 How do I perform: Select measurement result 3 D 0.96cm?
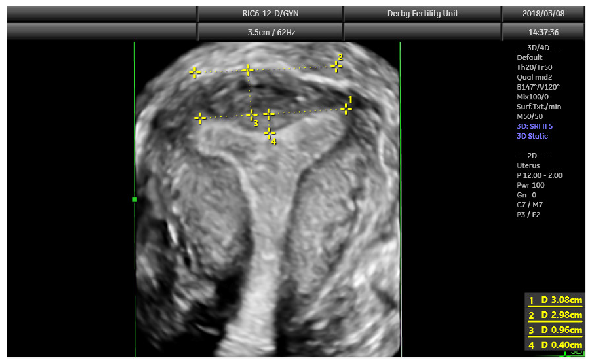(555, 330)
